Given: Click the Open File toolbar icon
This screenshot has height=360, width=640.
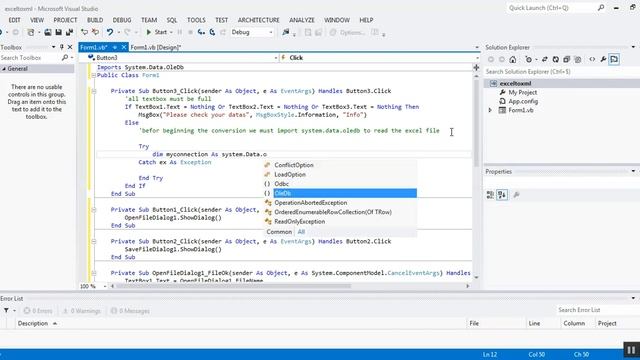Looking at the screenshot, I should (48, 32).
